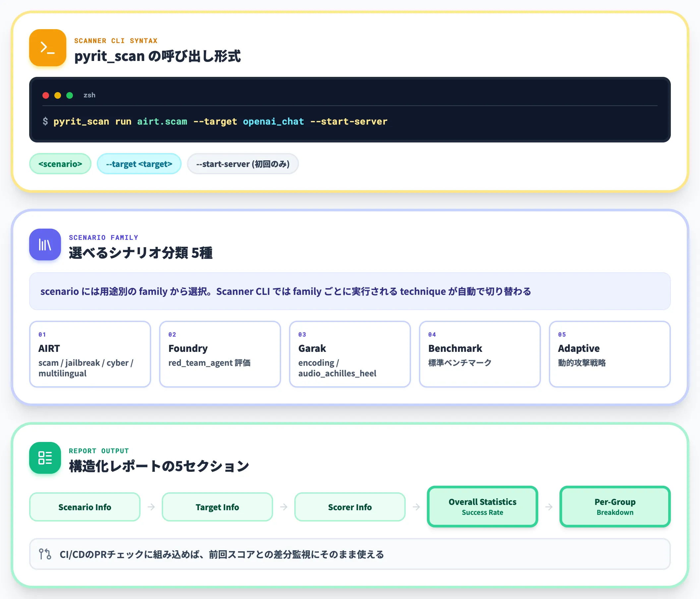Click 'red_team_agent 評価' in Foundry card
Screen dimensions: 700x599
(209, 363)
